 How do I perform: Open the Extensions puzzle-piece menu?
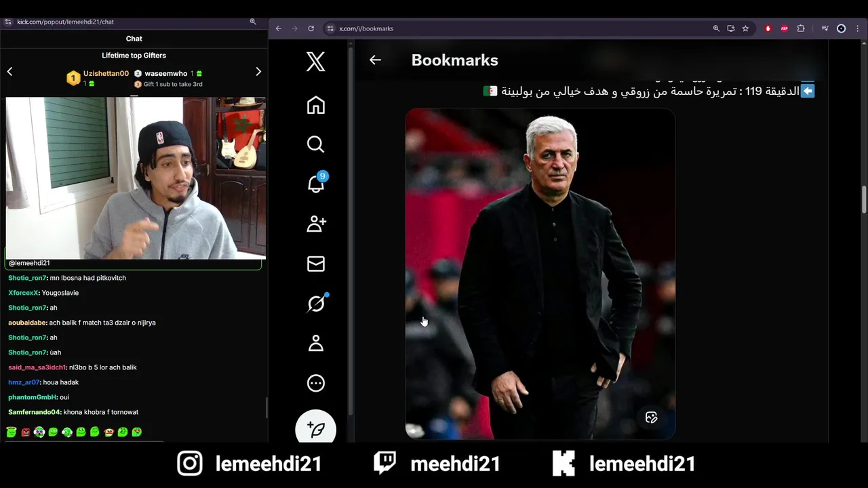(801, 28)
